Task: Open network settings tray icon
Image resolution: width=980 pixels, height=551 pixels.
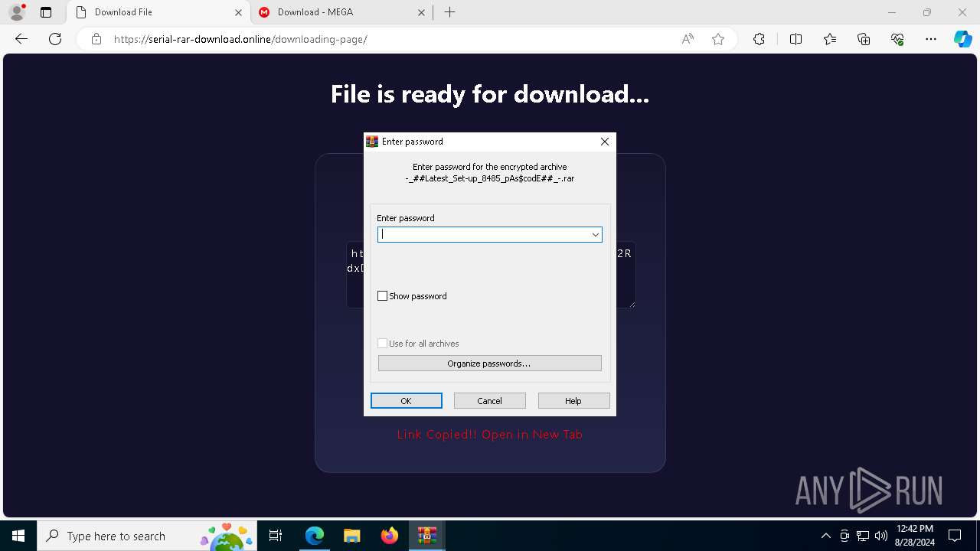Action: (862, 536)
